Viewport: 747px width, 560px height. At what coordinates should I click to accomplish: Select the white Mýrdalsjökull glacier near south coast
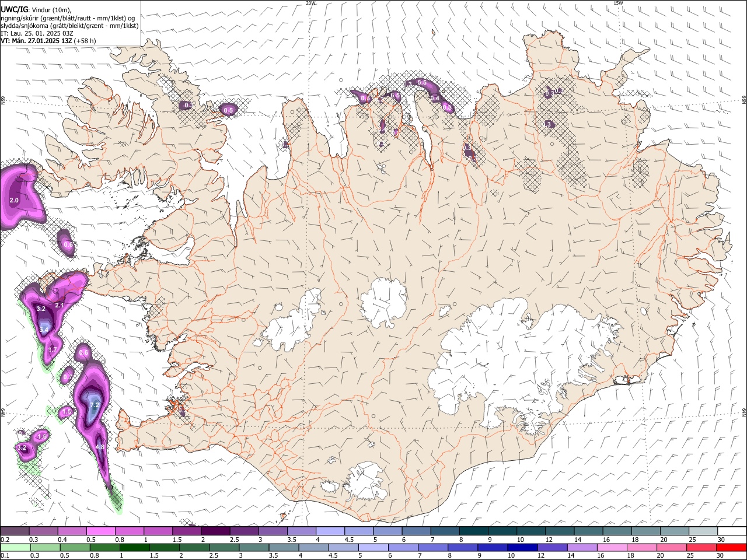pyautogui.click(x=366, y=482)
